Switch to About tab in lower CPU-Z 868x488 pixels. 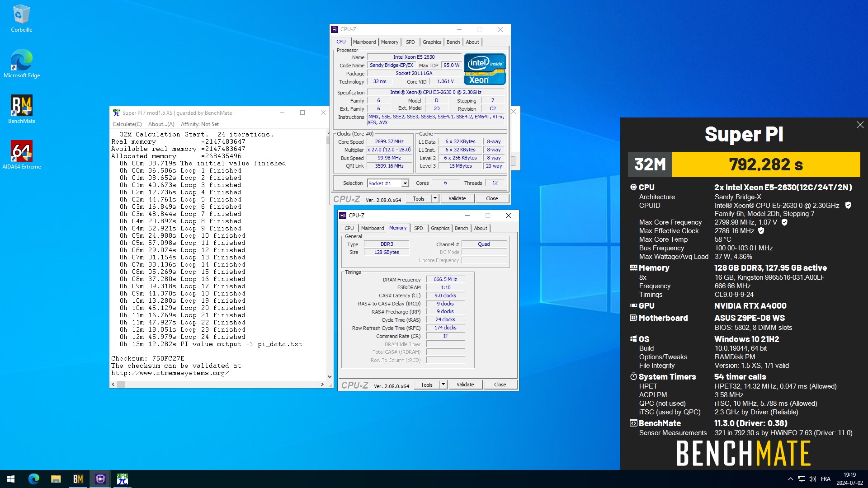pos(481,228)
